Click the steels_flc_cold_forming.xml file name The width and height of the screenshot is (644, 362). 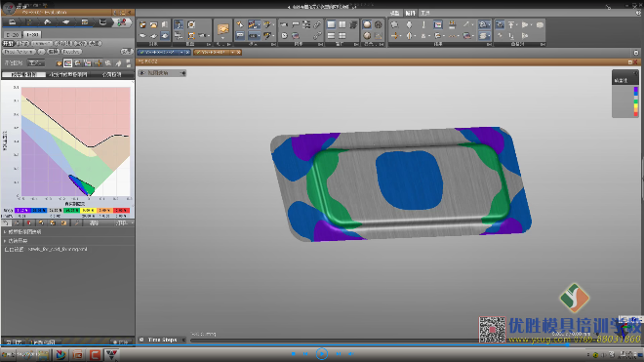click(58, 250)
